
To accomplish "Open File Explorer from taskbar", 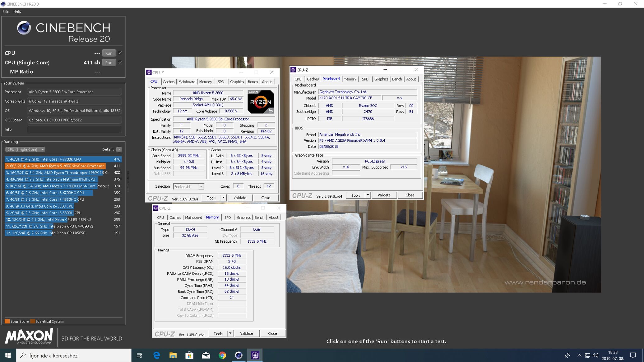I will point(173,355).
